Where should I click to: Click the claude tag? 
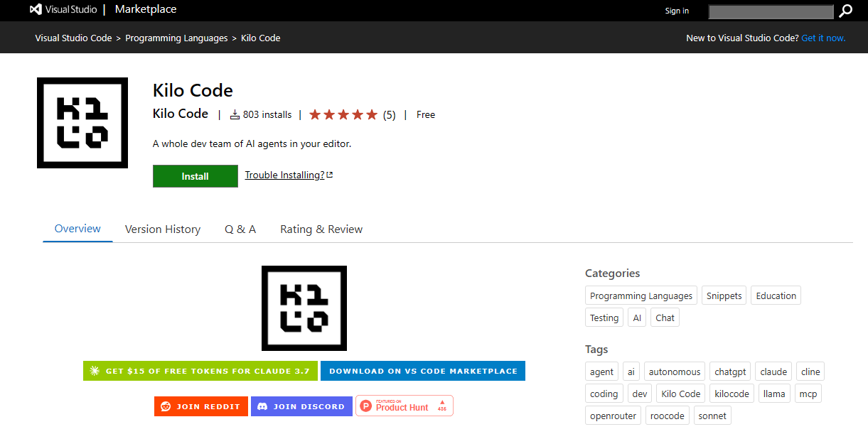tap(773, 372)
